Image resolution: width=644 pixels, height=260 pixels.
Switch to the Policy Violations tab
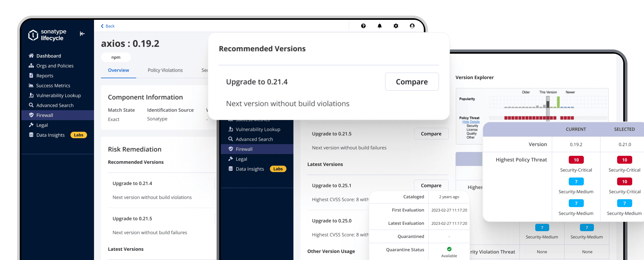pyautogui.click(x=165, y=70)
